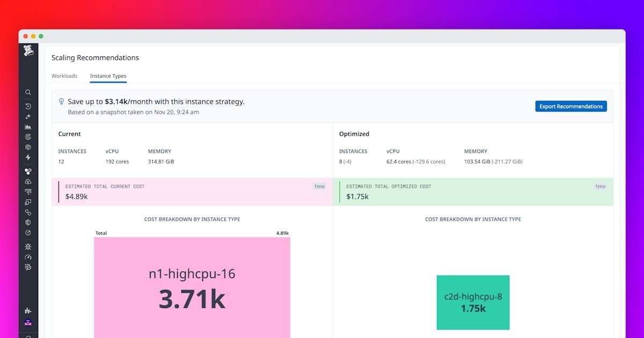Click the Total 4.89k treemap header
644x338 pixels.
pyautogui.click(x=192, y=233)
